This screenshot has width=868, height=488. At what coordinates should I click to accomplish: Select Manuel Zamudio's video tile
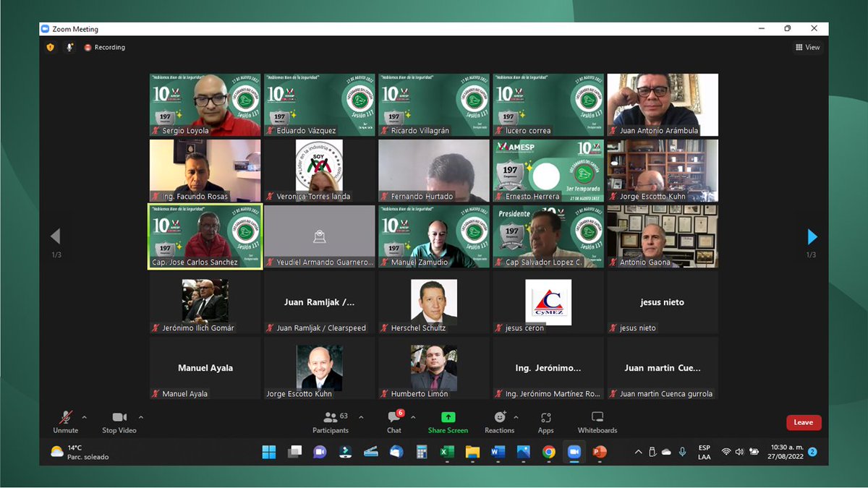click(434, 236)
